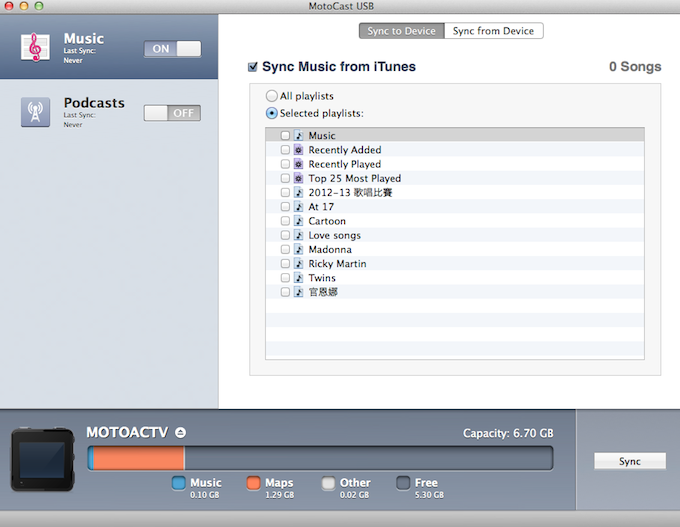Viewport: 680px width, 527px height.
Task: Click the note icon of Cartoon playlist
Action: tap(298, 221)
